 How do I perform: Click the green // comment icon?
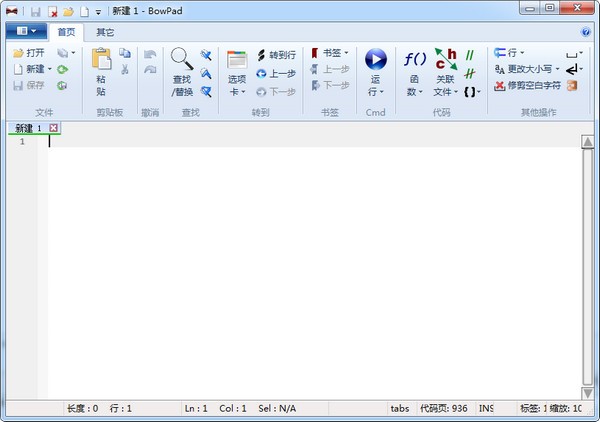pyautogui.click(x=469, y=54)
